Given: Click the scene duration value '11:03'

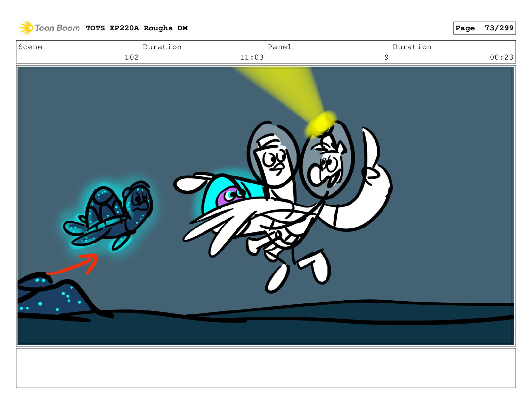Looking at the screenshot, I should (252, 58).
